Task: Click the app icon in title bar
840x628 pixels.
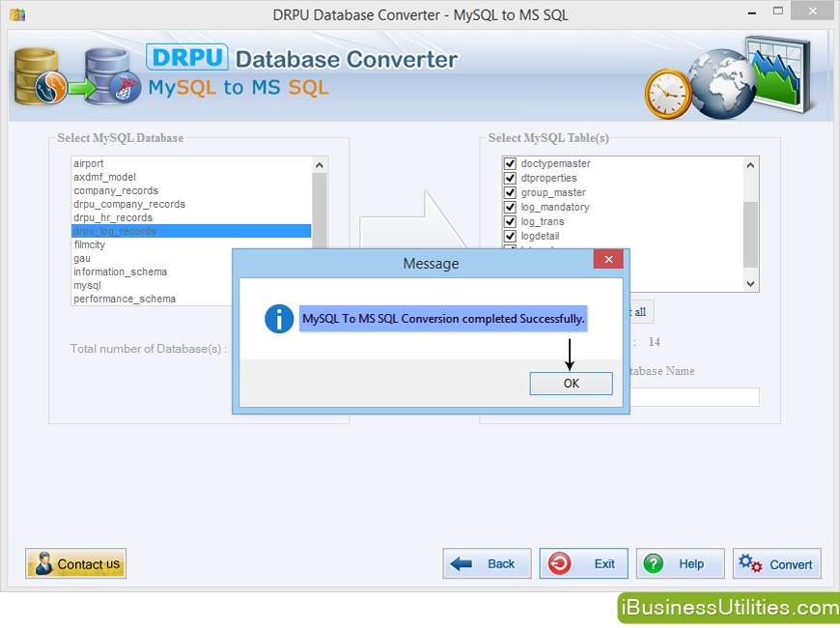Action: (17, 14)
